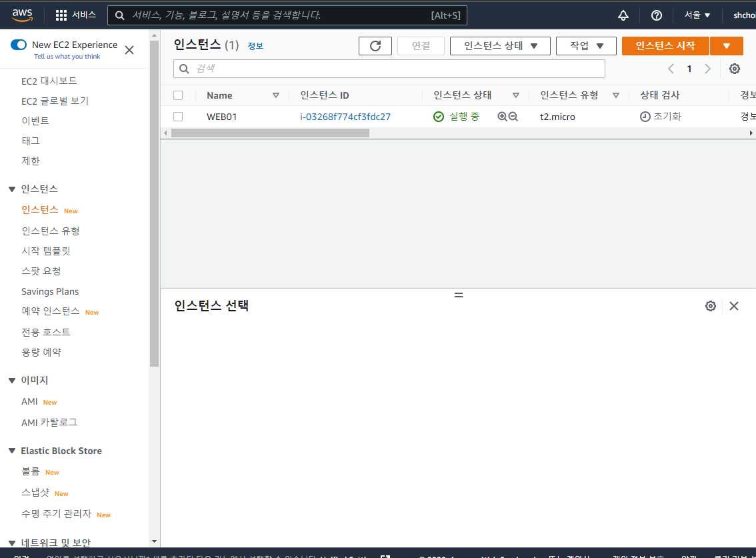The height and width of the screenshot is (558, 756).
Task: Click the sidebar vertical scrollbar
Action: click(154, 203)
